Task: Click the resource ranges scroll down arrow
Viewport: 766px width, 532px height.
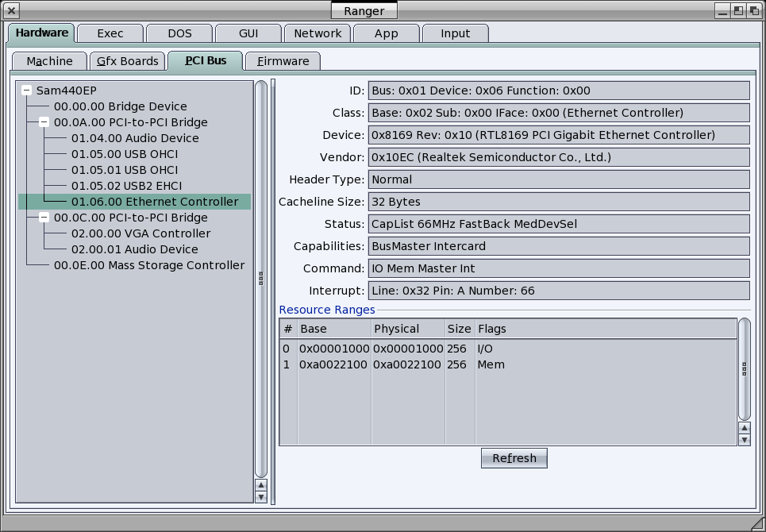Action: tap(744, 439)
